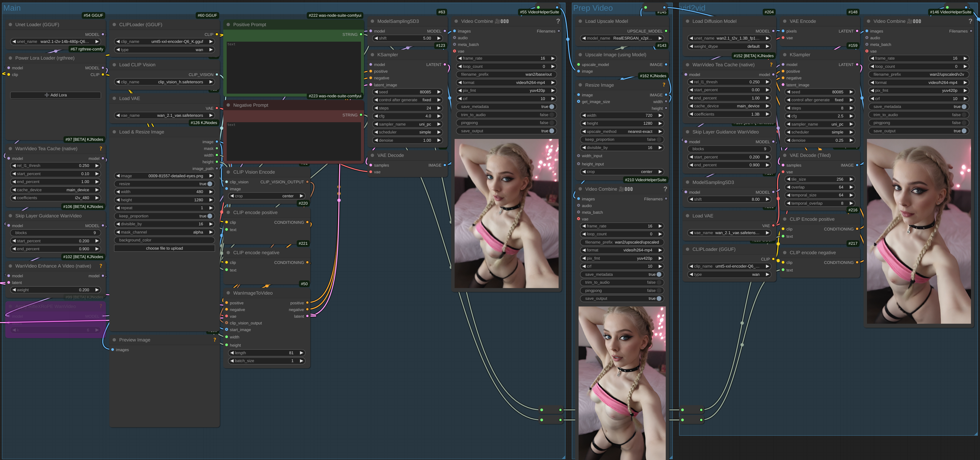
Task: Open the sampler_name uni_pc dropdown in Main KSampler
Action: click(408, 124)
